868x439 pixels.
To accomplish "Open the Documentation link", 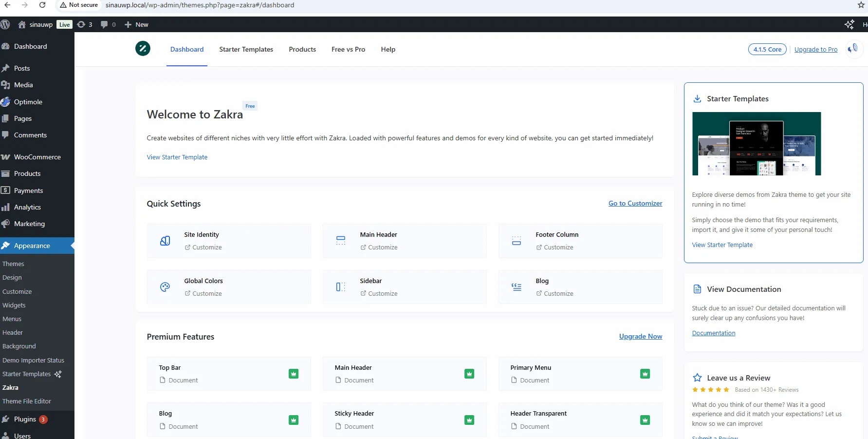I will pos(714,333).
